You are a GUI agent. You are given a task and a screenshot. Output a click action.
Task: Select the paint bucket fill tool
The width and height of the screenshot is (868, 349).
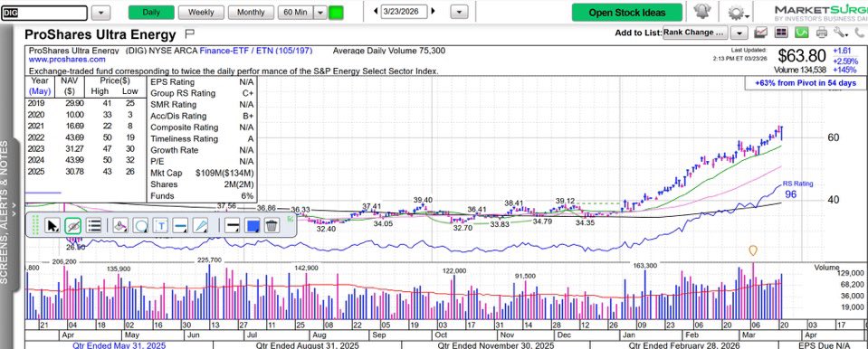[x=119, y=226]
